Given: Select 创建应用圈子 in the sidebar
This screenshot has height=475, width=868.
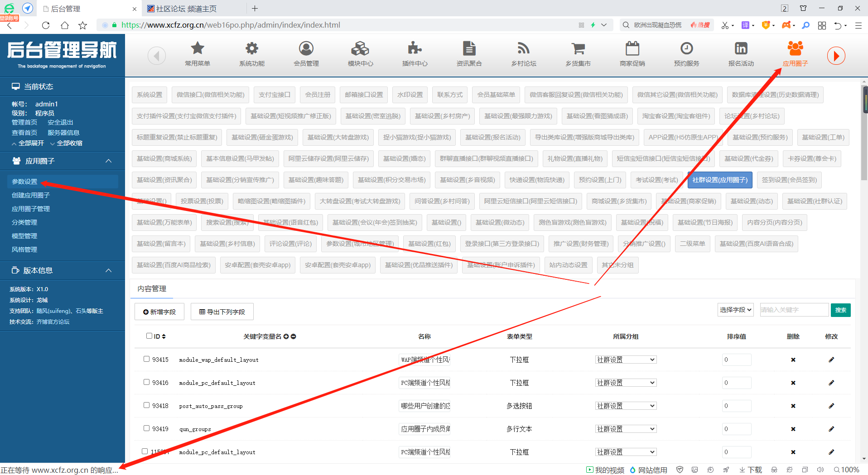Looking at the screenshot, I should tap(31, 195).
